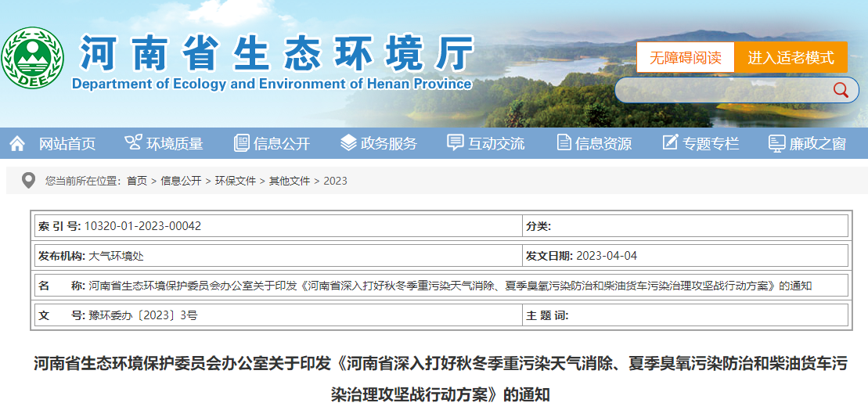Open the 互动交流 menu item
This screenshot has width=868, height=410.
click(496, 144)
